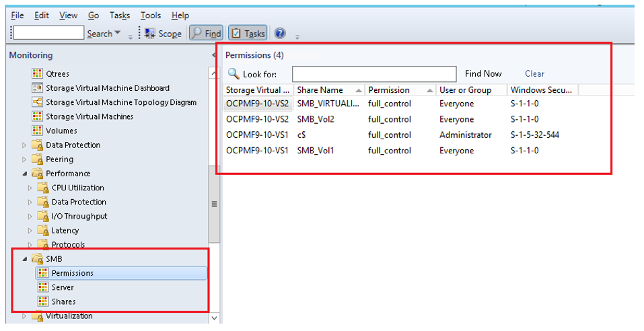
Task: Click the I/O Throughput folder icon
Action: 43,217
